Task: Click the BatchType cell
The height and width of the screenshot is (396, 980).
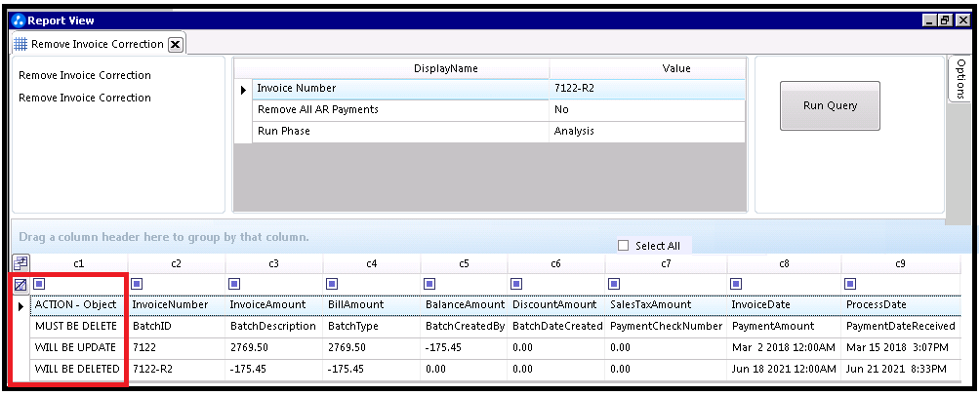Action: tap(372, 326)
